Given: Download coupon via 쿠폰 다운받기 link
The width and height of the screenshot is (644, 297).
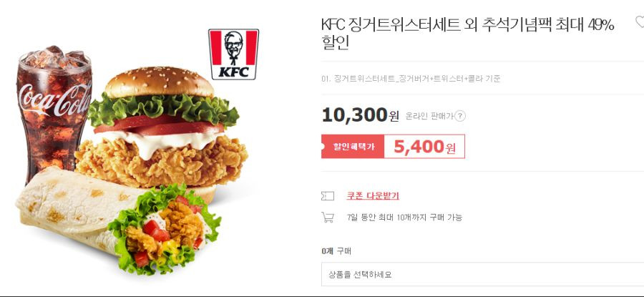Looking at the screenshot, I should coord(373,196).
